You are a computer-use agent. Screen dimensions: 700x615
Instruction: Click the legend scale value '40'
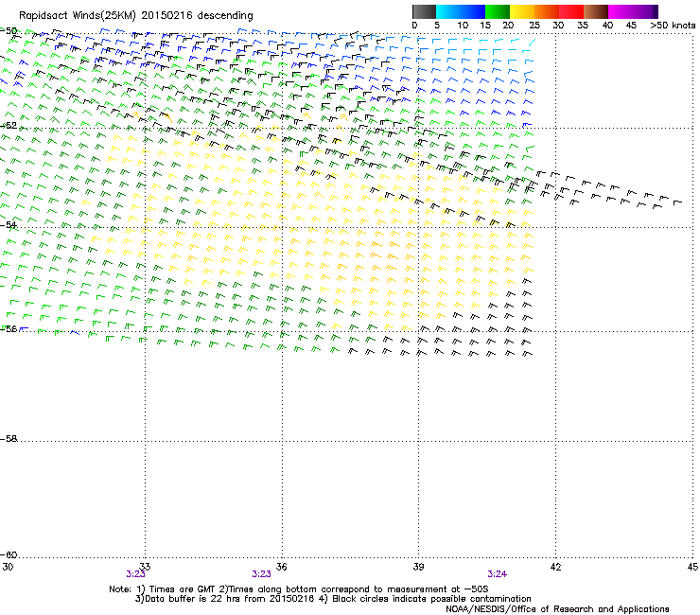point(607,26)
